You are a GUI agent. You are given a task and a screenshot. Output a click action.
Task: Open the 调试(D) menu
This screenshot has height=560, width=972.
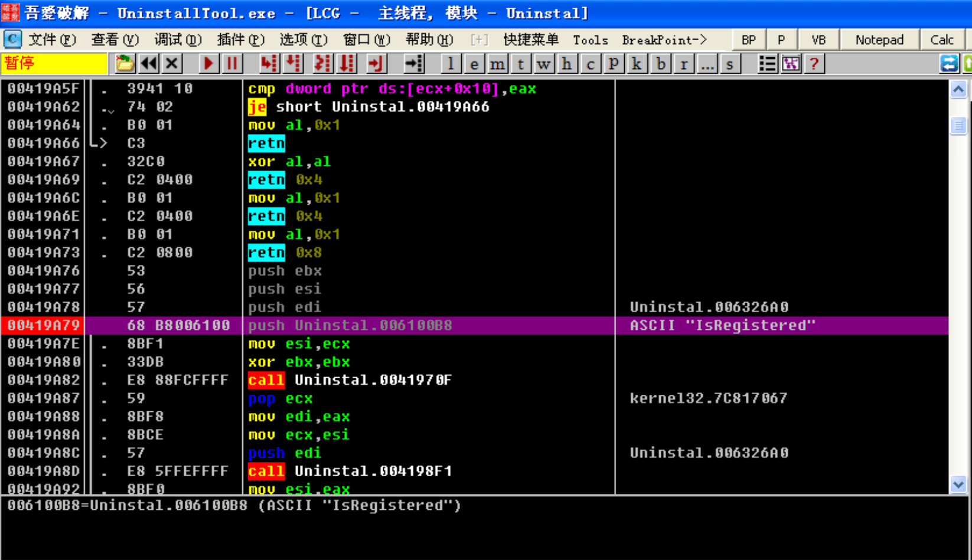pyautogui.click(x=178, y=40)
